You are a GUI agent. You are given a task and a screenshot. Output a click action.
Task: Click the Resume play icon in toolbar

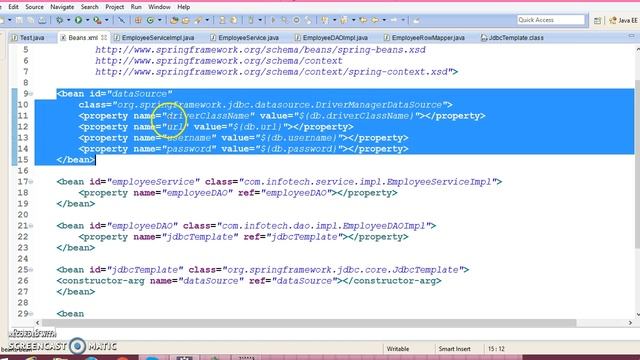(273, 20)
